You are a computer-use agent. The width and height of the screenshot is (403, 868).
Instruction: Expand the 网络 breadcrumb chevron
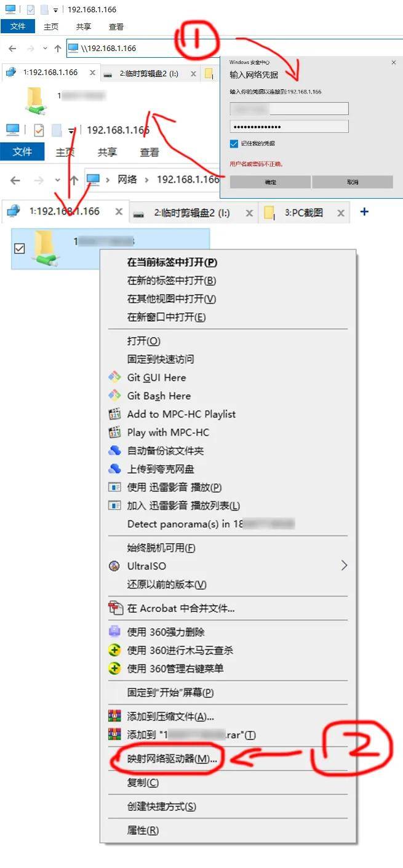click(147, 180)
